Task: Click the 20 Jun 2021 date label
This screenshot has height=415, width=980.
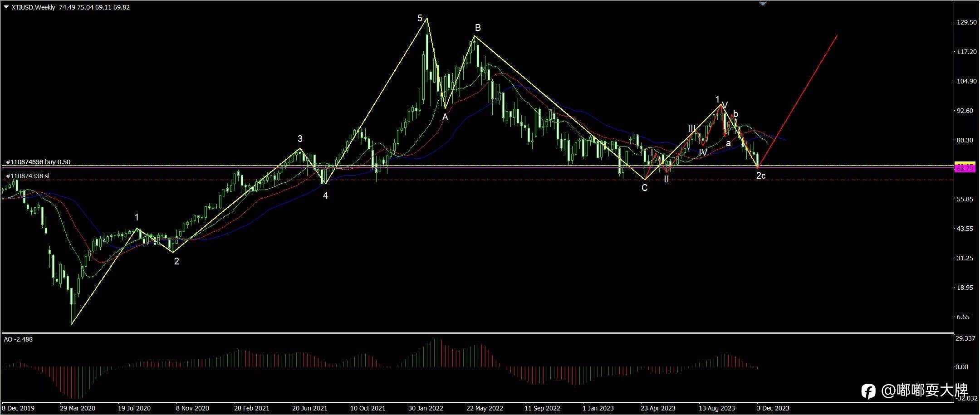Action: [310, 408]
